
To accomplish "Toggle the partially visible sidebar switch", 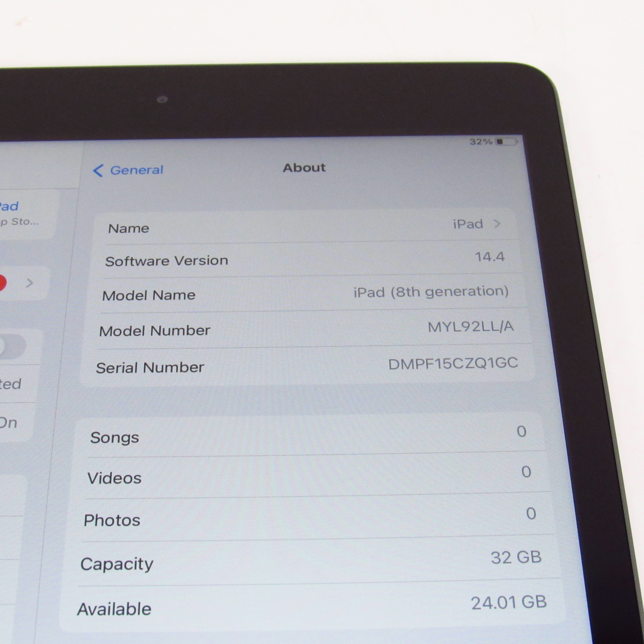I will [12, 347].
